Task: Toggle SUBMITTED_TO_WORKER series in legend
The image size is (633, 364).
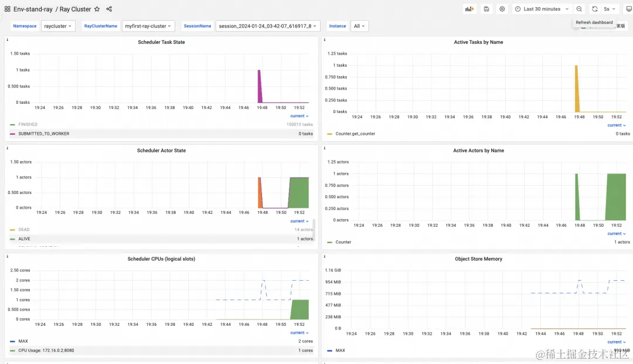Action: pyautogui.click(x=43, y=134)
